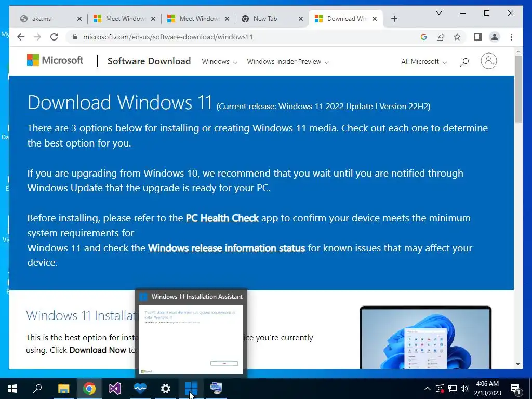
Task: Click the scrollbar up arrow
Action: [518, 52]
